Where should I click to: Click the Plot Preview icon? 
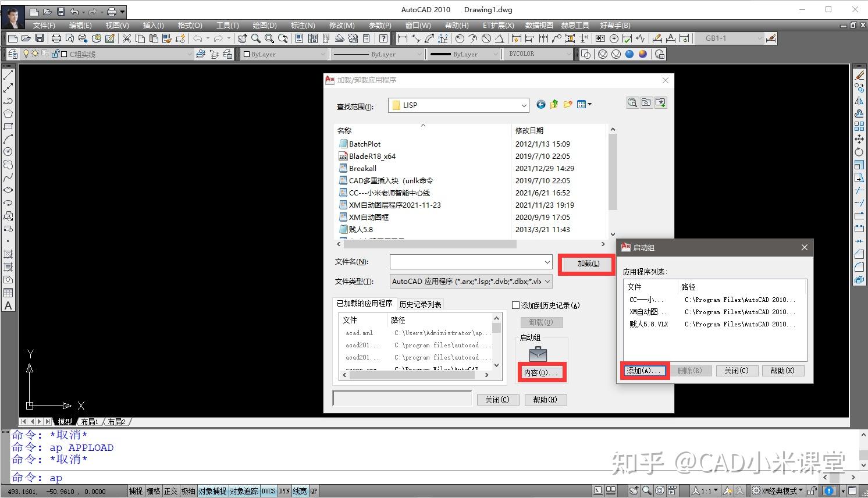[x=70, y=38]
